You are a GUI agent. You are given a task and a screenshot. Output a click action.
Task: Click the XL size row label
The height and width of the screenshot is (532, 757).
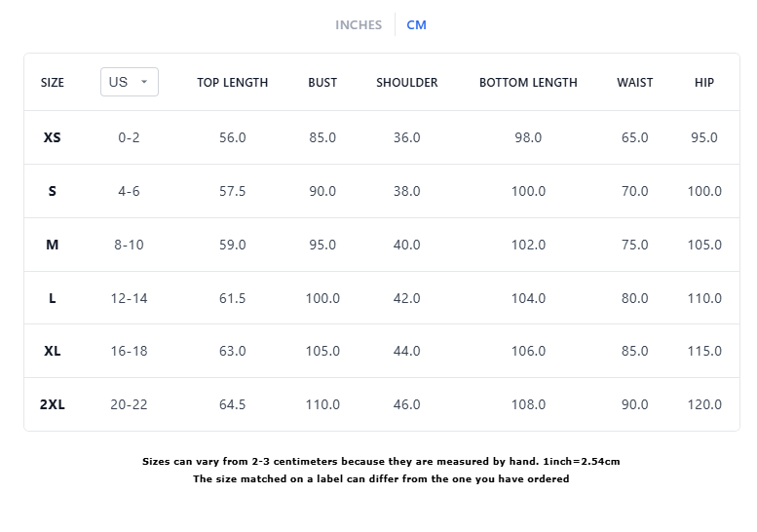coord(53,351)
